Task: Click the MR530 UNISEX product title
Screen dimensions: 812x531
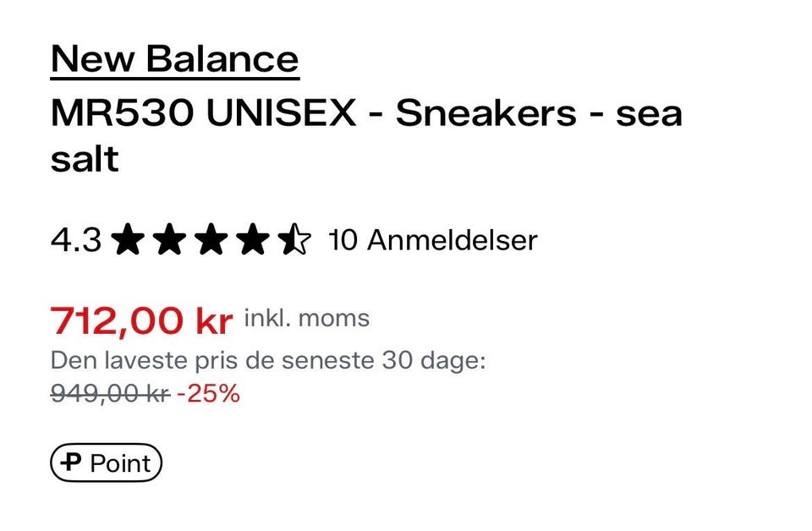Action: (203, 113)
